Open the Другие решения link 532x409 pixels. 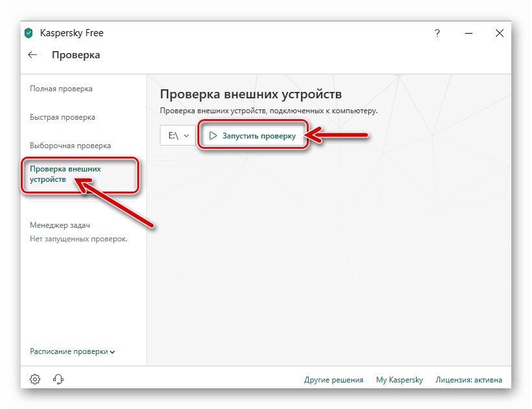[335, 380]
